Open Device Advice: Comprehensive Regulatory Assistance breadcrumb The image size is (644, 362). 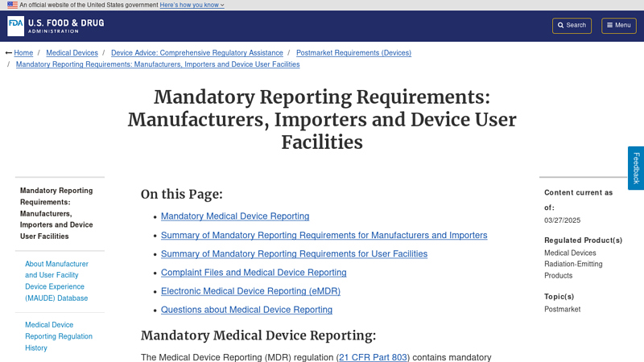[x=196, y=53]
